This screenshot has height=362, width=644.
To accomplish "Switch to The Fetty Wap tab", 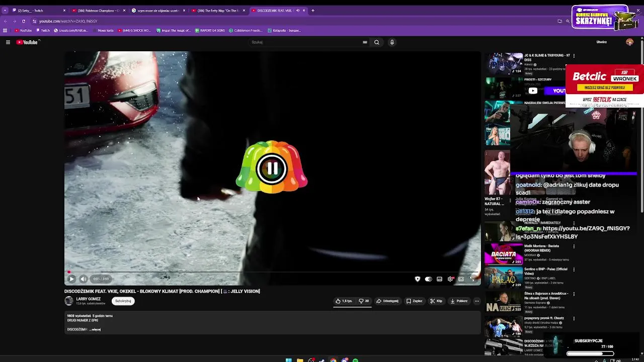I will [x=218, y=11].
